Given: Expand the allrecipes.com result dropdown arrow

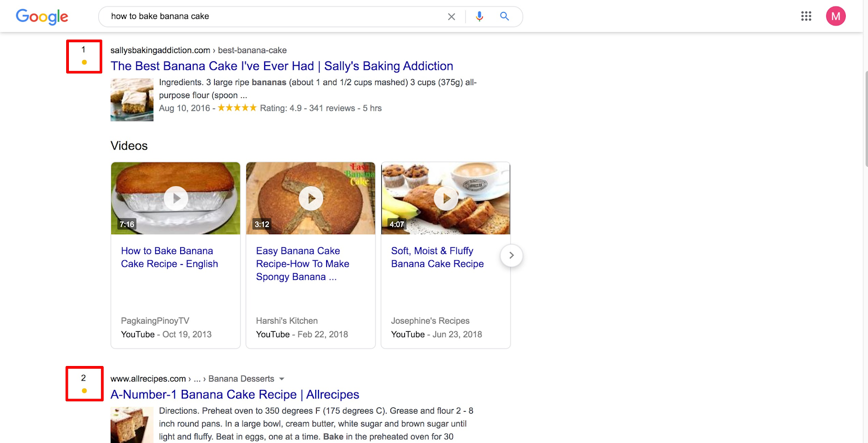Looking at the screenshot, I should click(x=282, y=379).
